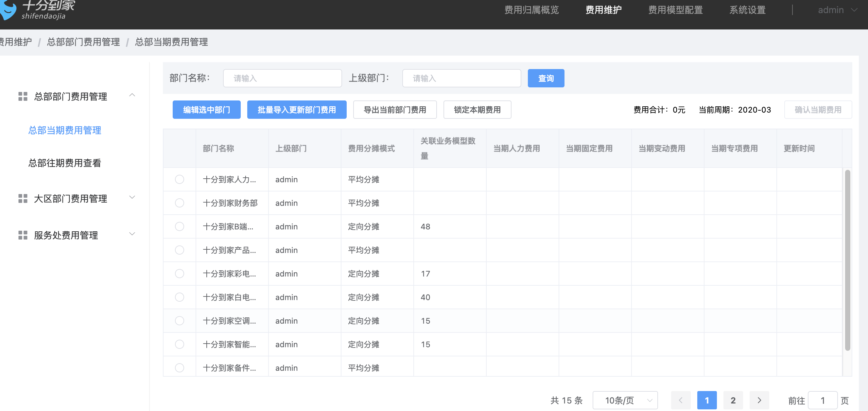Open 系统设置 top menu

click(747, 10)
